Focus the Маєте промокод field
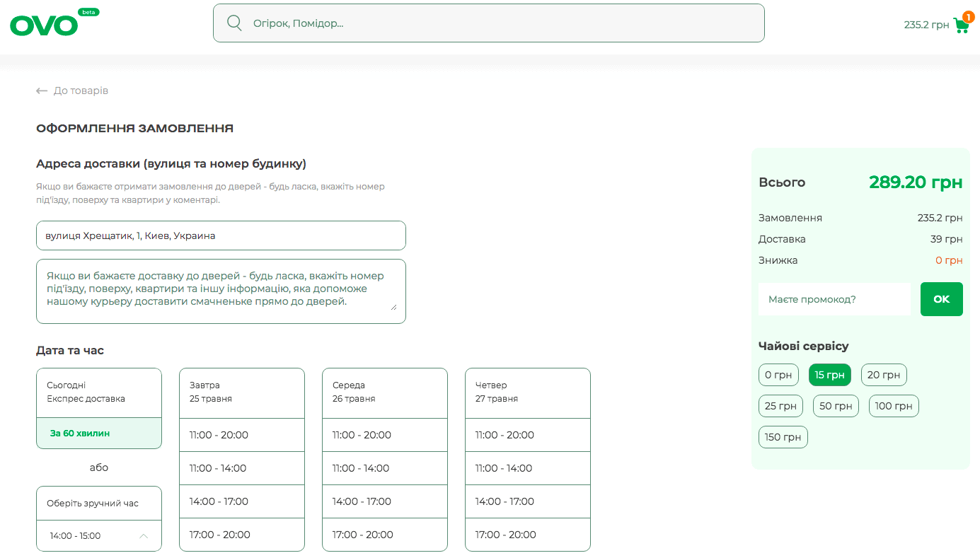The image size is (980, 558). tap(834, 299)
